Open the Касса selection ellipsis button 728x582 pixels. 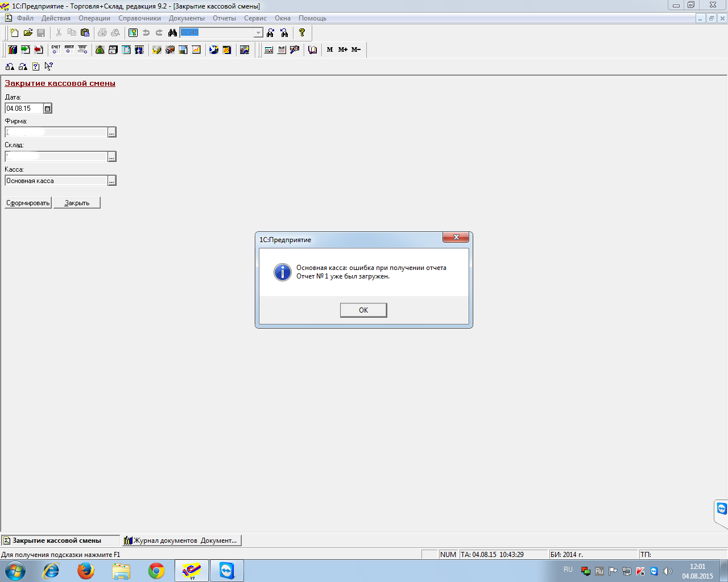coord(112,181)
